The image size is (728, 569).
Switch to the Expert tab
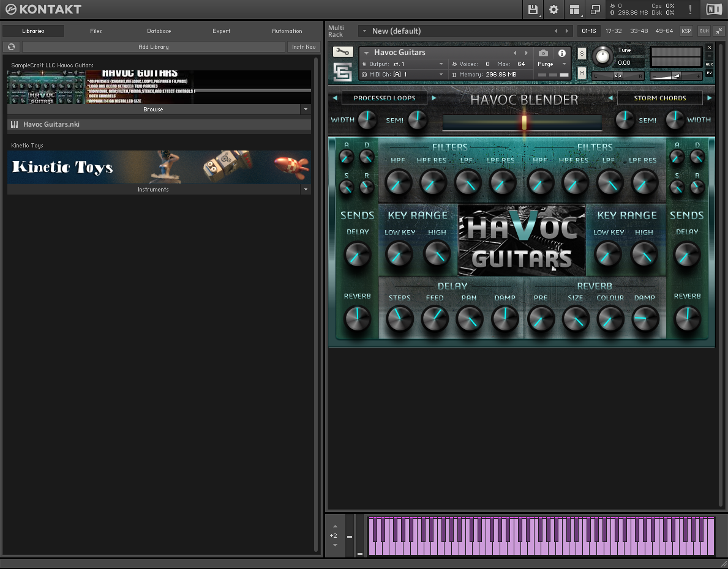click(222, 31)
